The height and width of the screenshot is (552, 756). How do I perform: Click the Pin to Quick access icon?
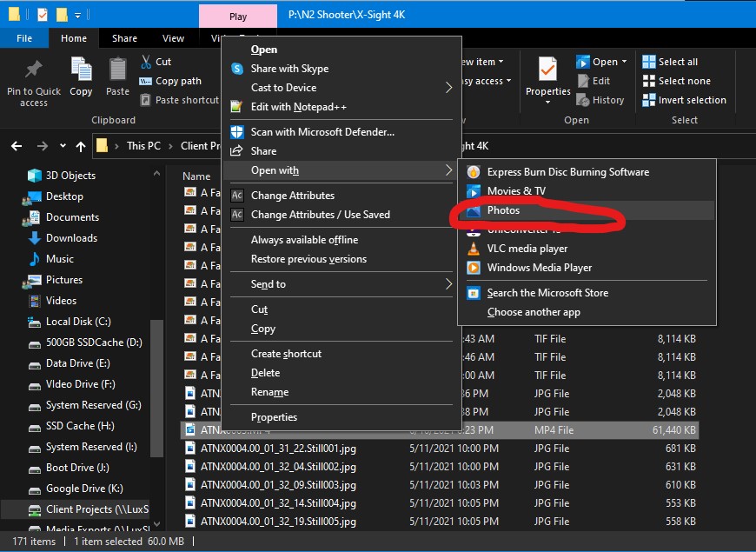click(33, 70)
